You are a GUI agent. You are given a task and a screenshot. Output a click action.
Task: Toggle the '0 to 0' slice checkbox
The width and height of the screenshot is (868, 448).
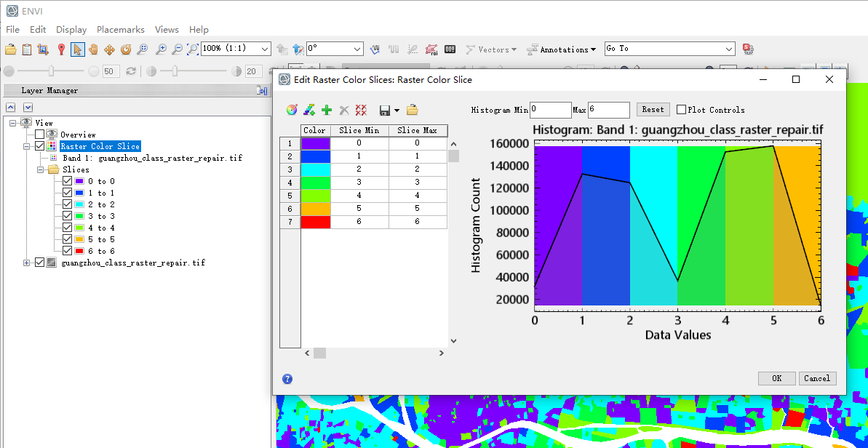pyautogui.click(x=67, y=181)
